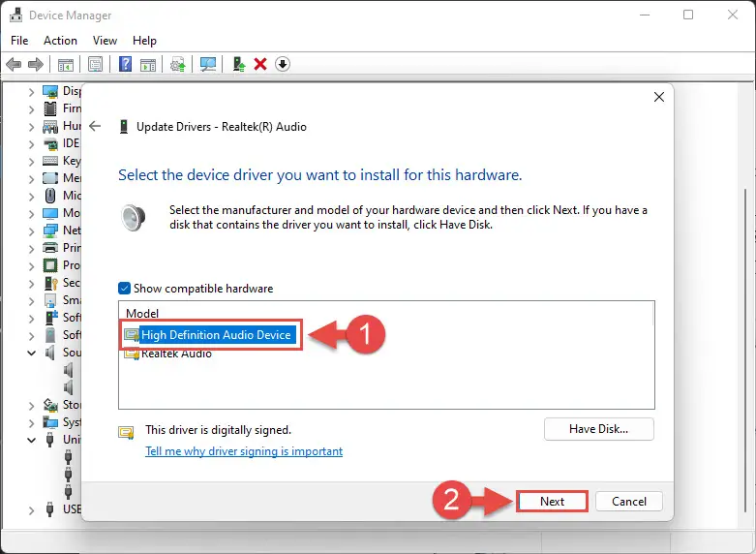
Task: Click the Help toolbar icon
Action: click(125, 65)
